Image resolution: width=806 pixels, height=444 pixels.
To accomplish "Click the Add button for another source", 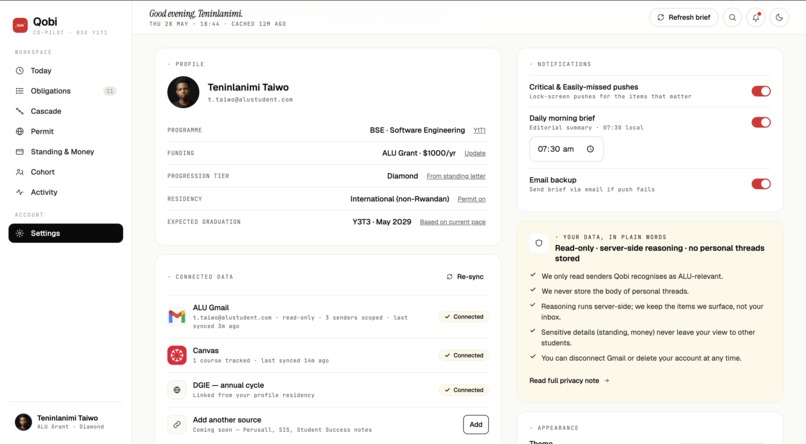I will click(x=476, y=424).
